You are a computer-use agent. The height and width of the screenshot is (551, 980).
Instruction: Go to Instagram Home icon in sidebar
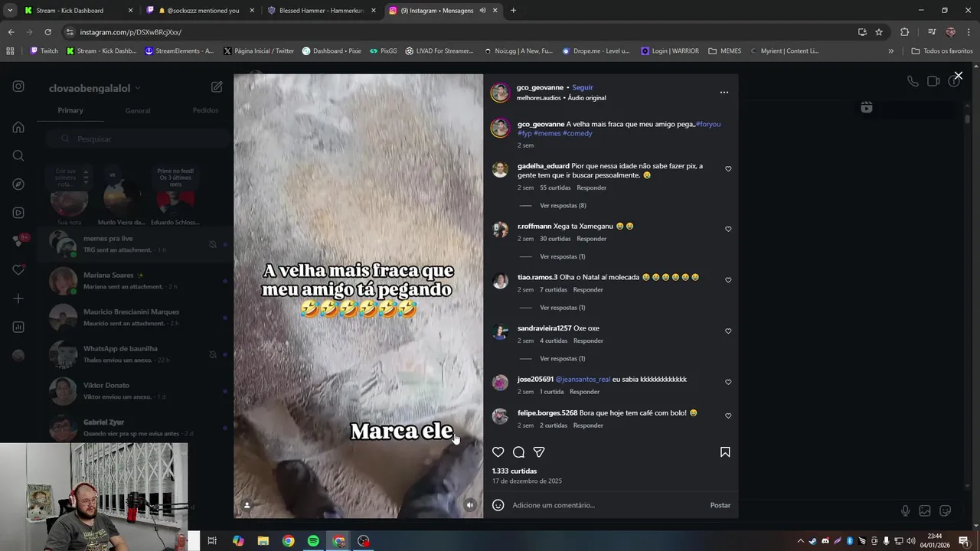click(x=18, y=127)
